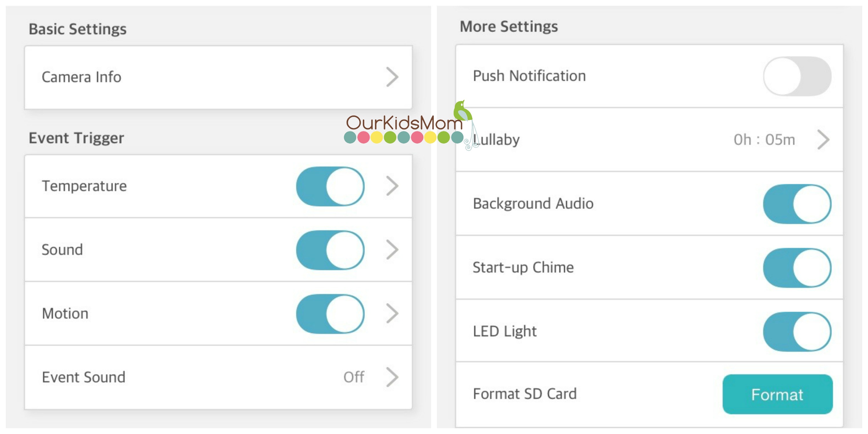
Task: Open Event Sound Off value option
Action: pyautogui.click(x=354, y=377)
